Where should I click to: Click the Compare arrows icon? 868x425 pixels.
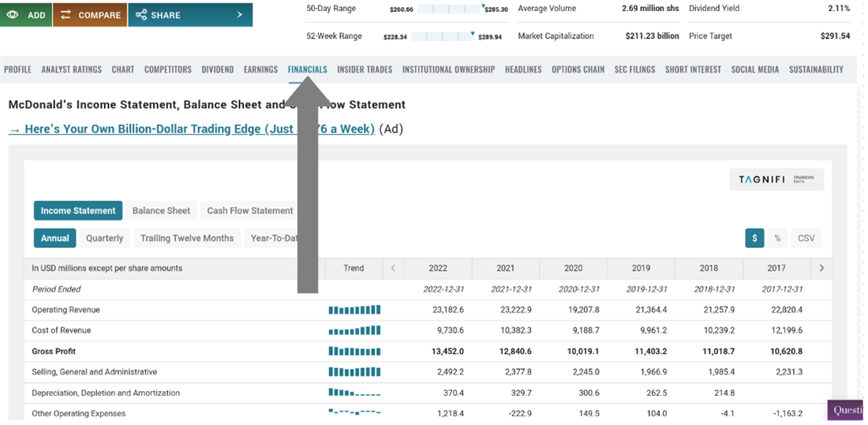click(x=65, y=15)
